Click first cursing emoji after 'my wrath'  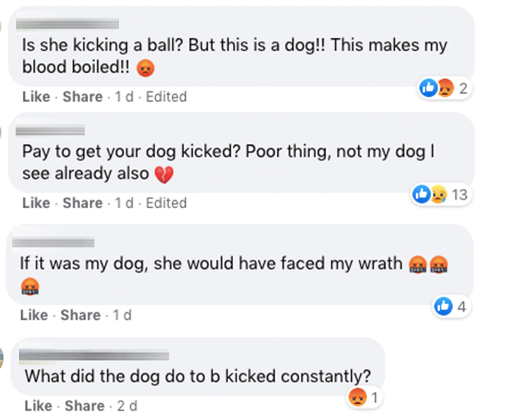pyautogui.click(x=417, y=264)
